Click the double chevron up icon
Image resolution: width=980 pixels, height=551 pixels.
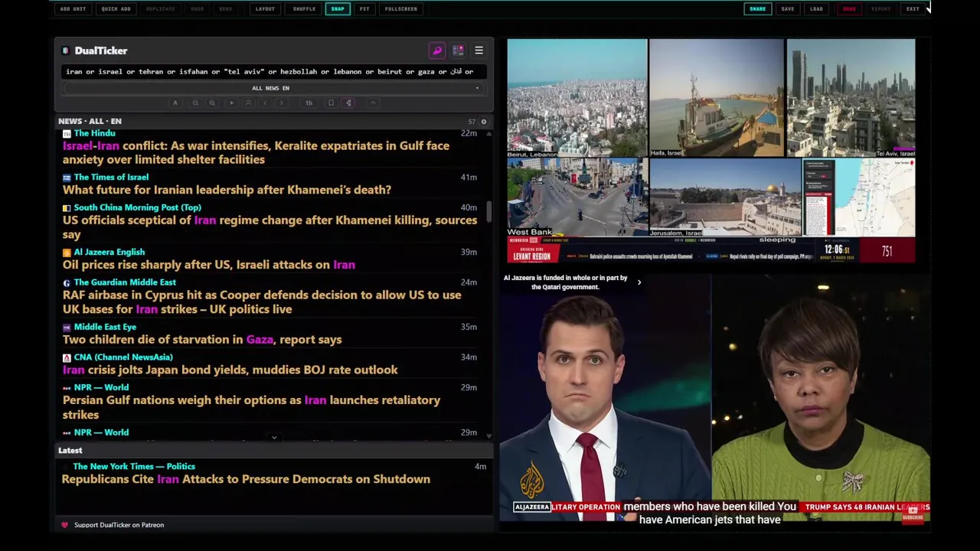point(248,103)
